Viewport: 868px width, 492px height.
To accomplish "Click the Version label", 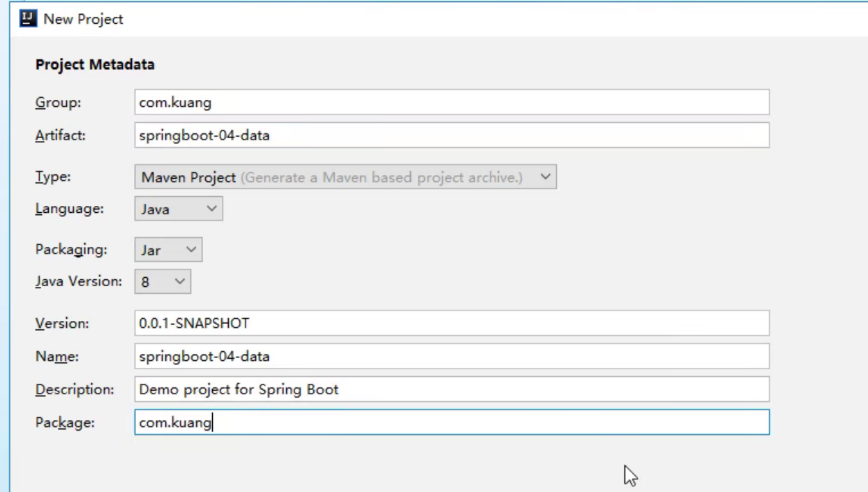I will tap(62, 323).
